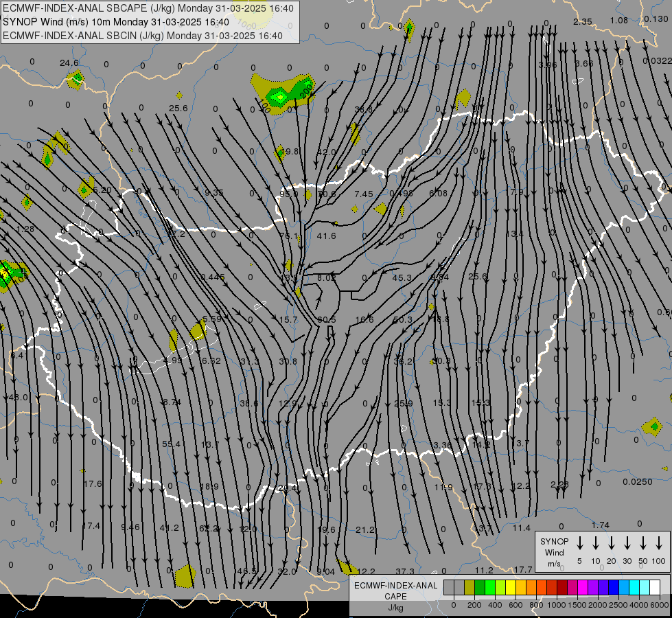Click the 30 m/s wind arrow in legend
The height and width of the screenshot is (618, 672).
click(x=627, y=542)
